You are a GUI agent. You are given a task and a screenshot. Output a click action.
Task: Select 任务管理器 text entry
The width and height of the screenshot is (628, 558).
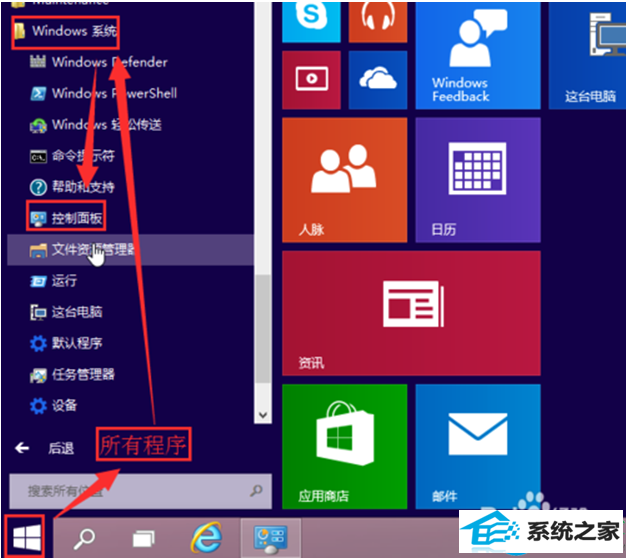pyautogui.click(x=83, y=375)
